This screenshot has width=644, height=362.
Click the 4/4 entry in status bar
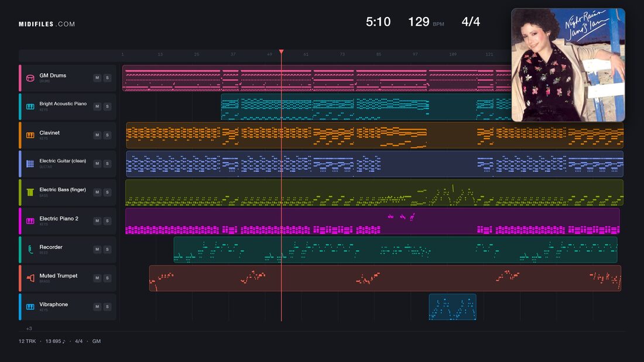pyautogui.click(x=78, y=341)
